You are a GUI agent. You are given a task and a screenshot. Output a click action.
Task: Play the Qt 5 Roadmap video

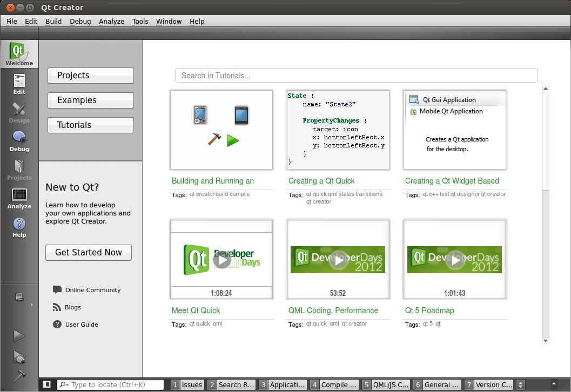pyautogui.click(x=455, y=260)
